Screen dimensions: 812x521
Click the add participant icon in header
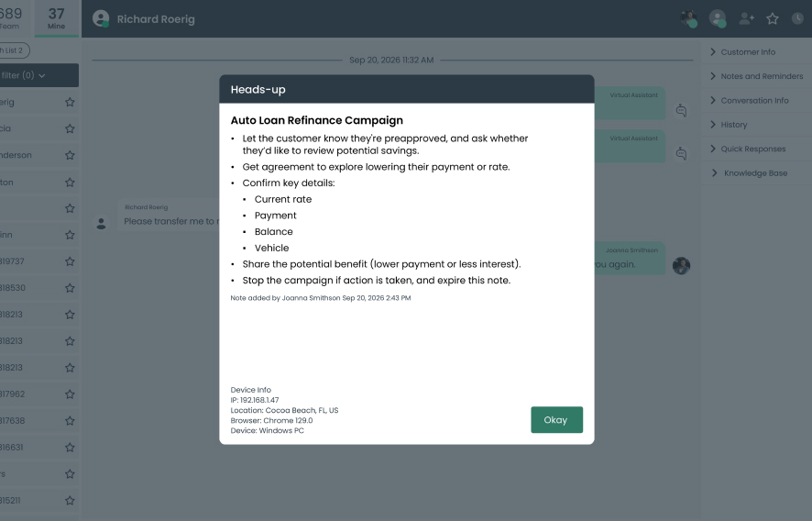[746, 18]
